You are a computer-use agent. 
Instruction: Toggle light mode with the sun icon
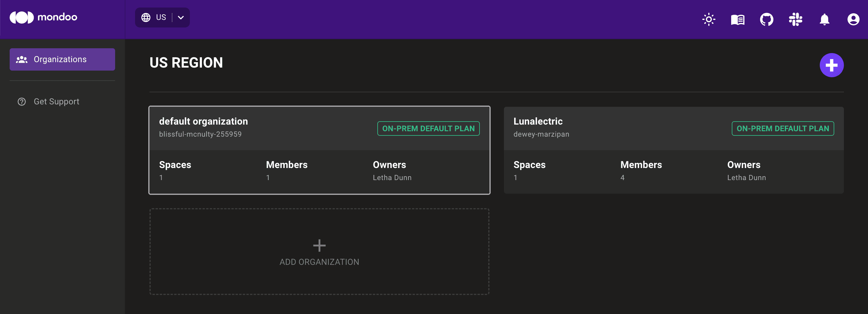(x=709, y=19)
